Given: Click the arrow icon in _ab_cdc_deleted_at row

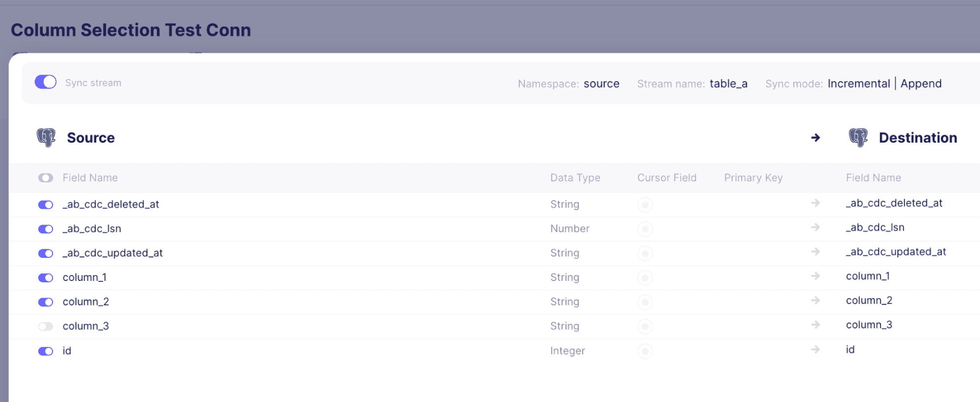Looking at the screenshot, I should 816,203.
